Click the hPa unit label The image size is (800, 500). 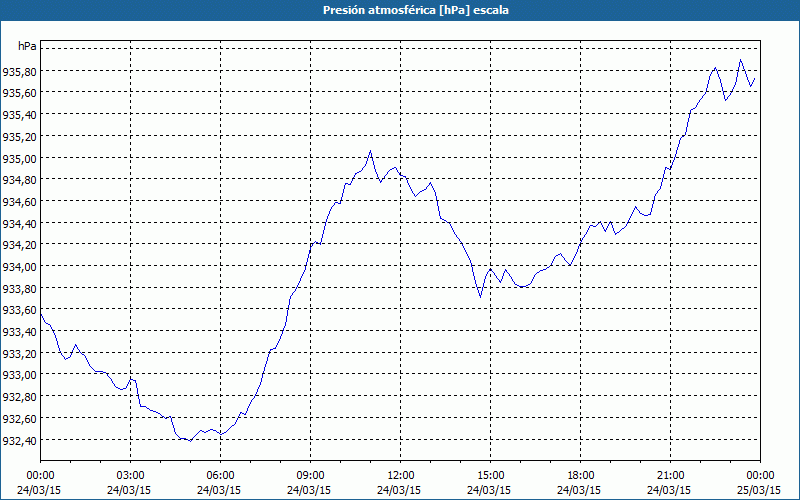click(x=27, y=46)
